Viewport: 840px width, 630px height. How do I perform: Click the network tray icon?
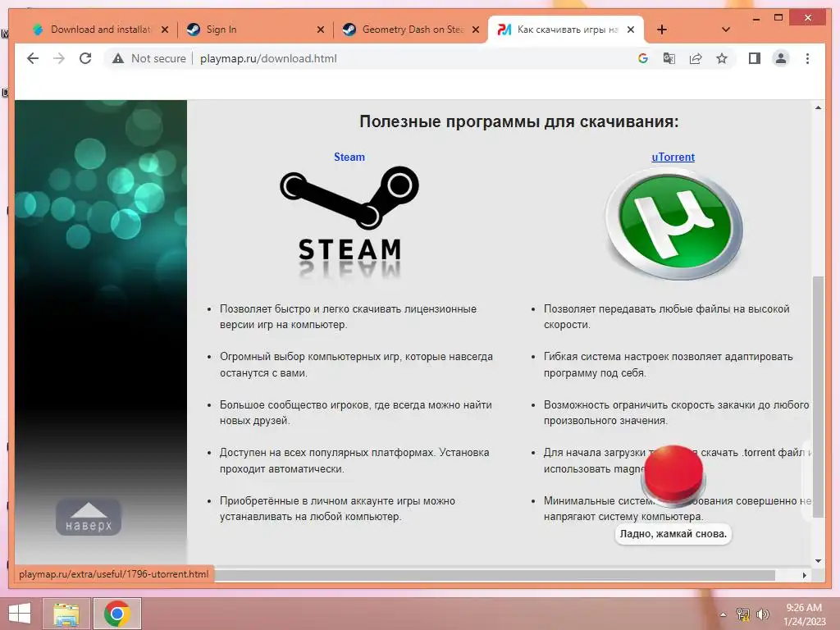[x=743, y=614]
